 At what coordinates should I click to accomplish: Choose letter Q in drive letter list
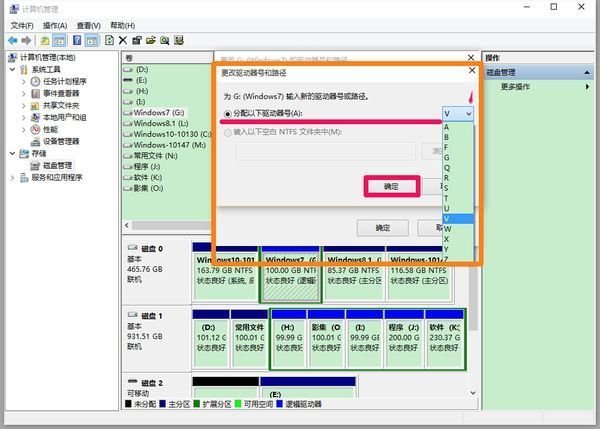pyautogui.click(x=458, y=168)
